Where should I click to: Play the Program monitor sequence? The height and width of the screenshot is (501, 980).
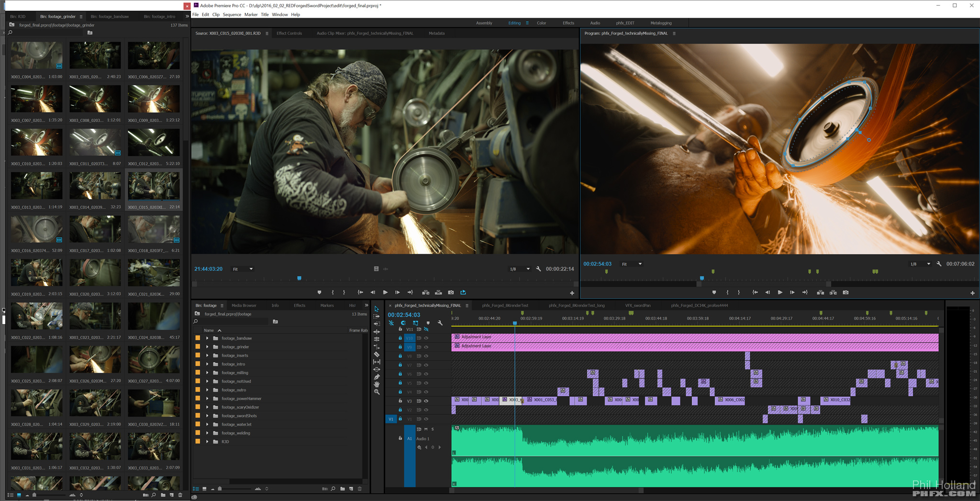pos(780,292)
